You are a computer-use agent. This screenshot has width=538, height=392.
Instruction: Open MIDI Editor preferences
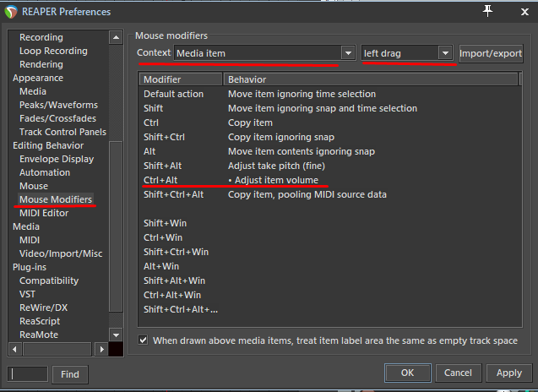44,213
